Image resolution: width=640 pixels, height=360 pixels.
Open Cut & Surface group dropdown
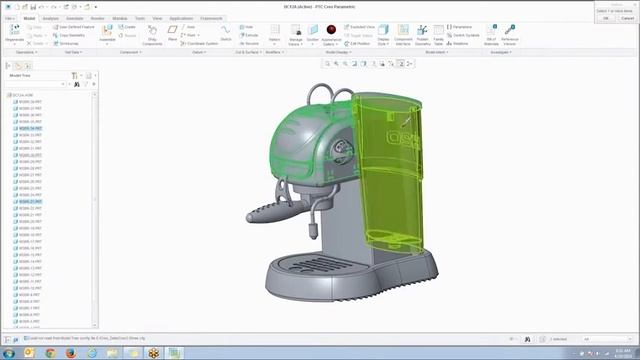tap(248, 52)
